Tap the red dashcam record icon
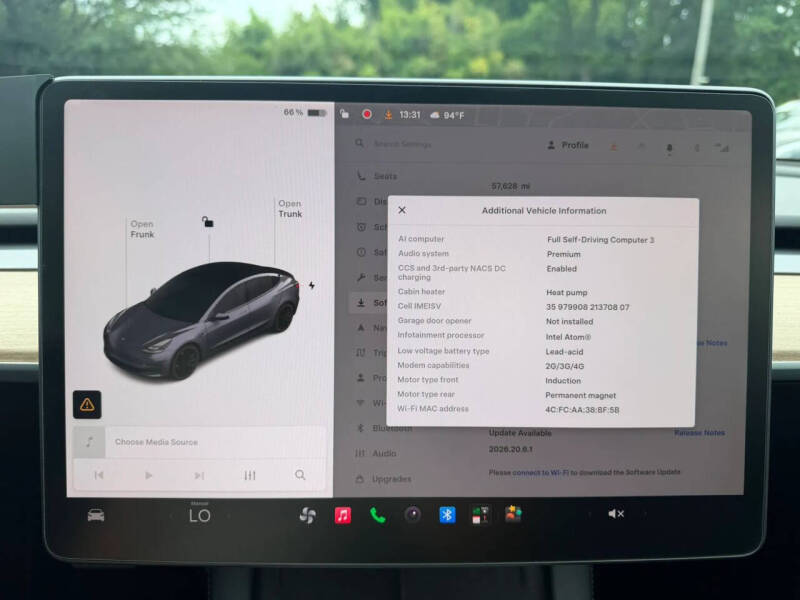 coord(366,114)
